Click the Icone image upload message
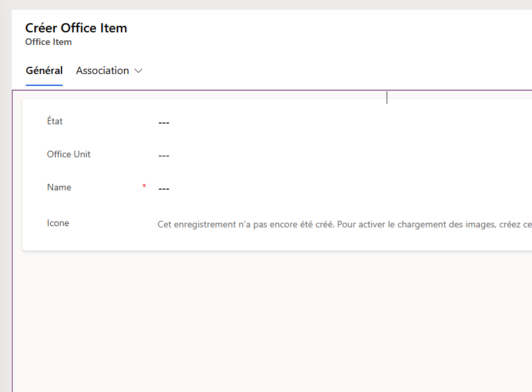 tap(344, 224)
